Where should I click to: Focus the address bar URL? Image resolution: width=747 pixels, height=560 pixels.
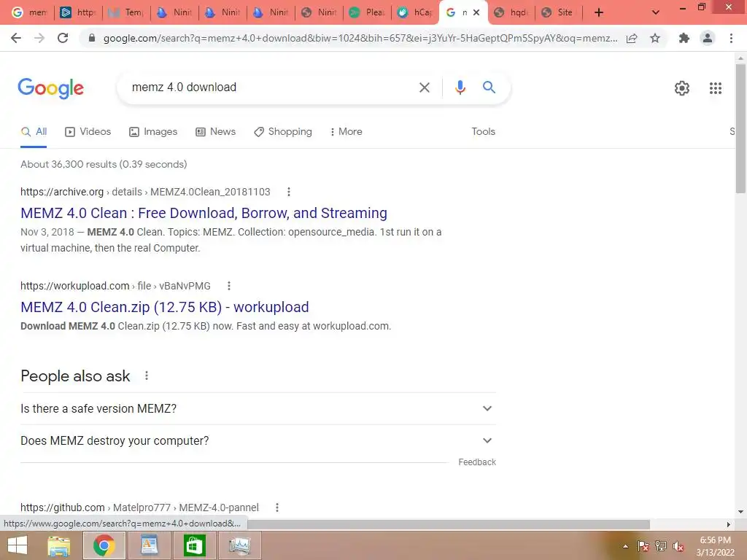360,38
